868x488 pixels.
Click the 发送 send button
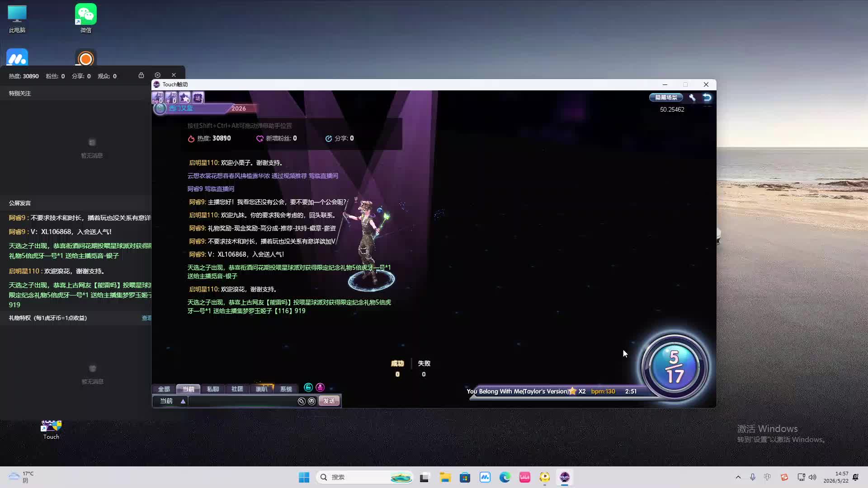(x=329, y=401)
